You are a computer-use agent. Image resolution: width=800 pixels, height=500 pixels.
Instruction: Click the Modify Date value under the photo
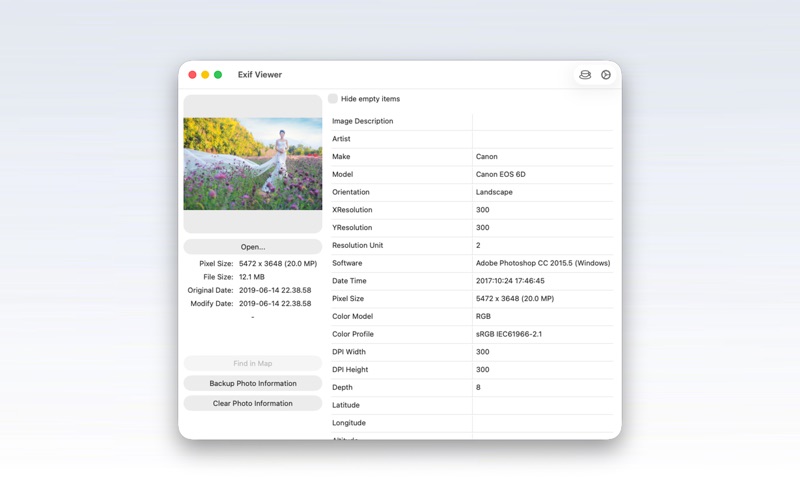275,304
